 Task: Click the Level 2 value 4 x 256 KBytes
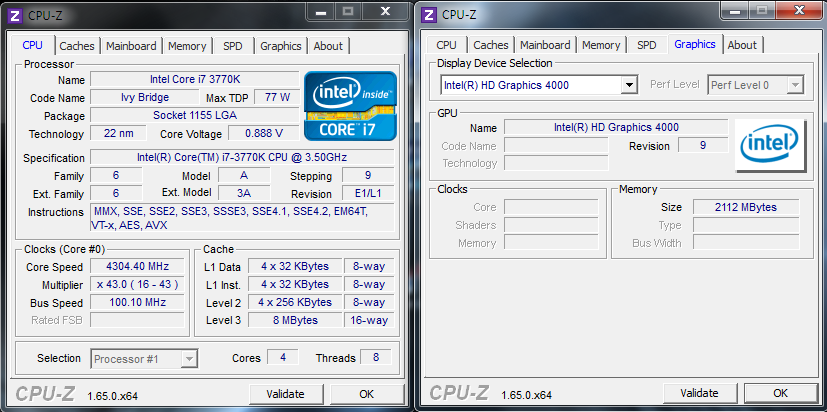coord(295,302)
